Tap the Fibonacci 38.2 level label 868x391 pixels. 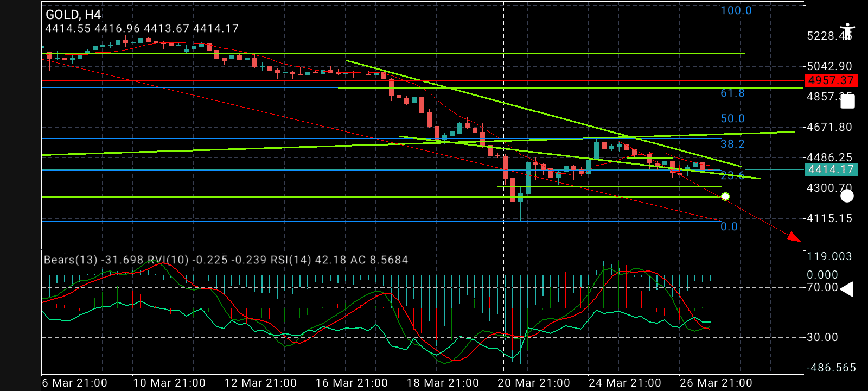(732, 144)
